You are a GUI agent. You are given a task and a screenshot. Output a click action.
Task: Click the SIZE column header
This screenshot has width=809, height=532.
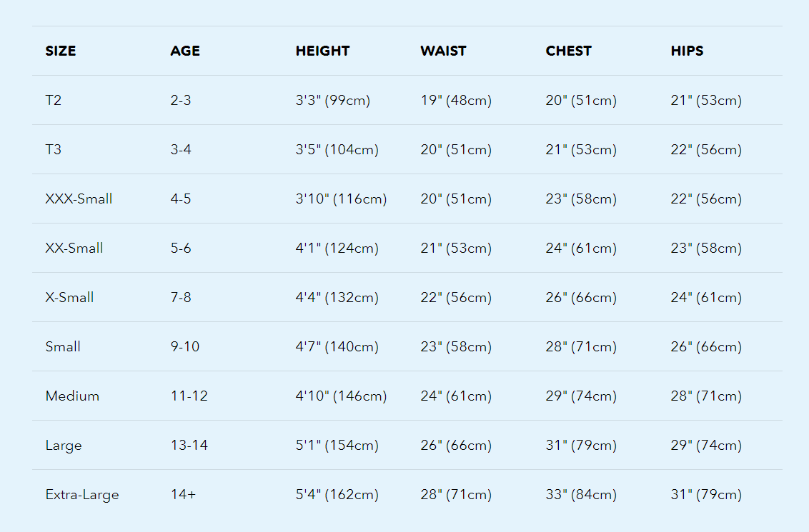[61, 51]
